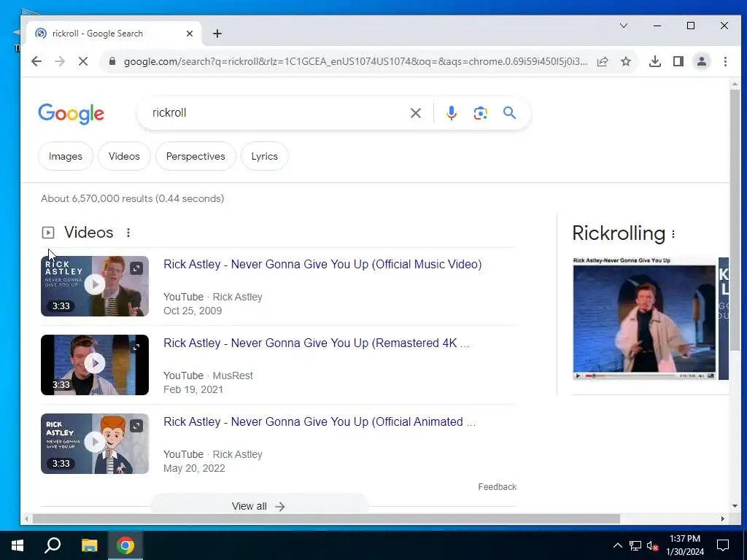
Task: Click the YouTube · MusRest source text
Action: pos(208,376)
